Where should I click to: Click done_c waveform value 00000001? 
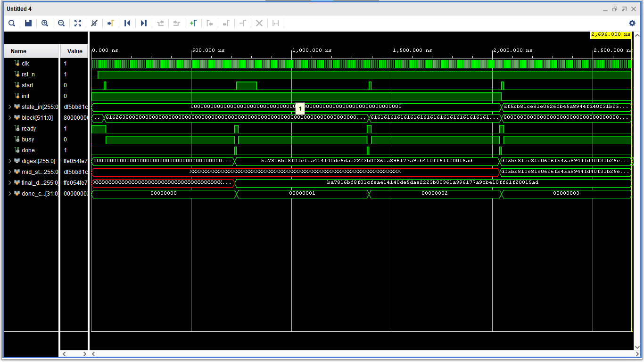click(x=302, y=194)
